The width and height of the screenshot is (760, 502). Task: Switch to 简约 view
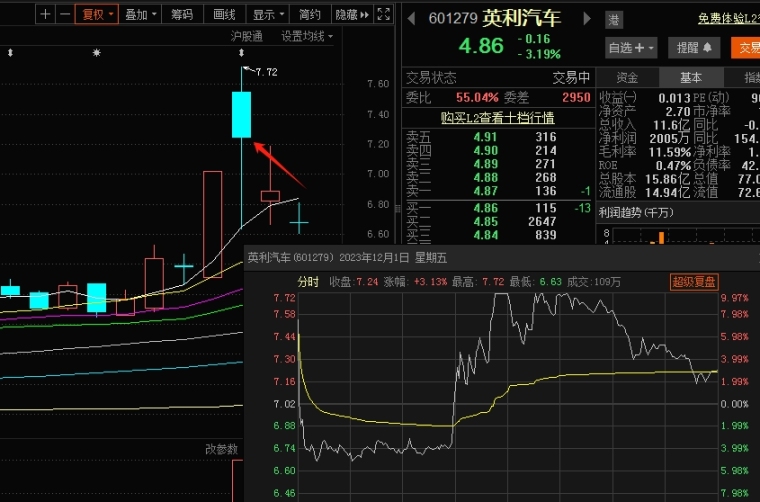[310, 14]
